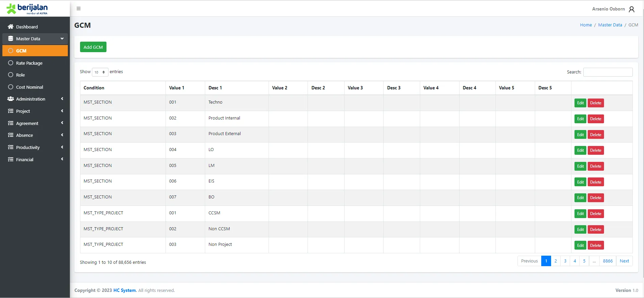This screenshot has width=644, height=298.
Task: Click the Add GCM button
Action: (x=93, y=47)
